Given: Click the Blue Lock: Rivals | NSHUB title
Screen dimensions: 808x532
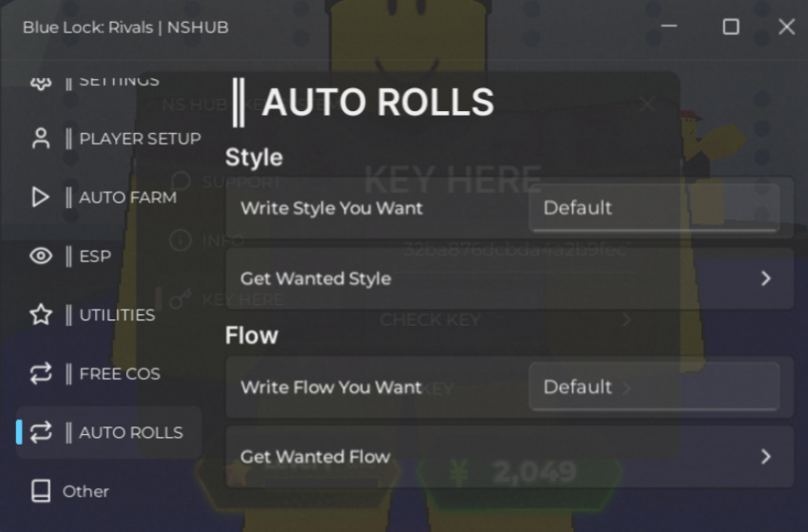Looking at the screenshot, I should pos(125,28).
